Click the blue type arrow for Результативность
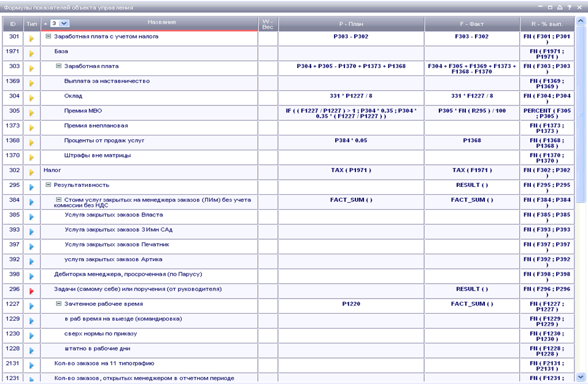This screenshot has height=385, width=588. pos(31,187)
